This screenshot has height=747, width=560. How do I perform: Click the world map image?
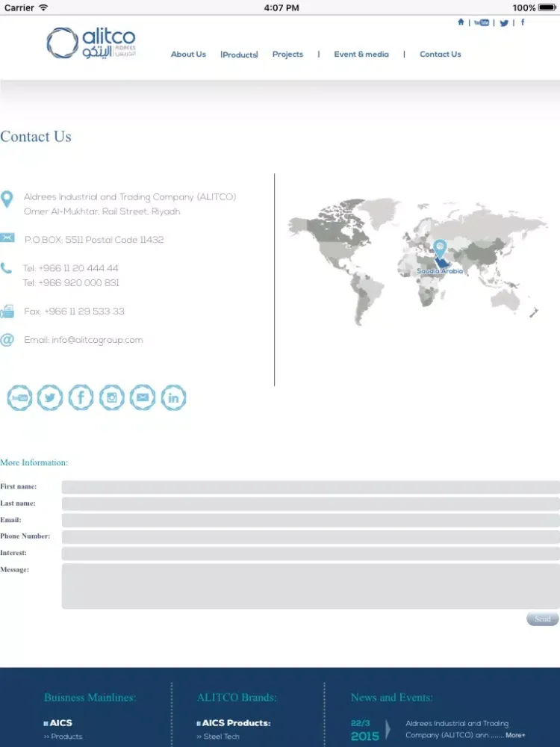pos(417,262)
